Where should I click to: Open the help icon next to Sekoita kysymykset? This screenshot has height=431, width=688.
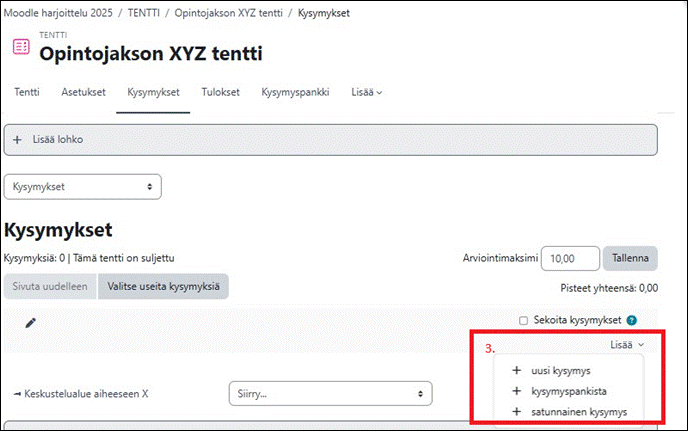pyautogui.click(x=631, y=320)
